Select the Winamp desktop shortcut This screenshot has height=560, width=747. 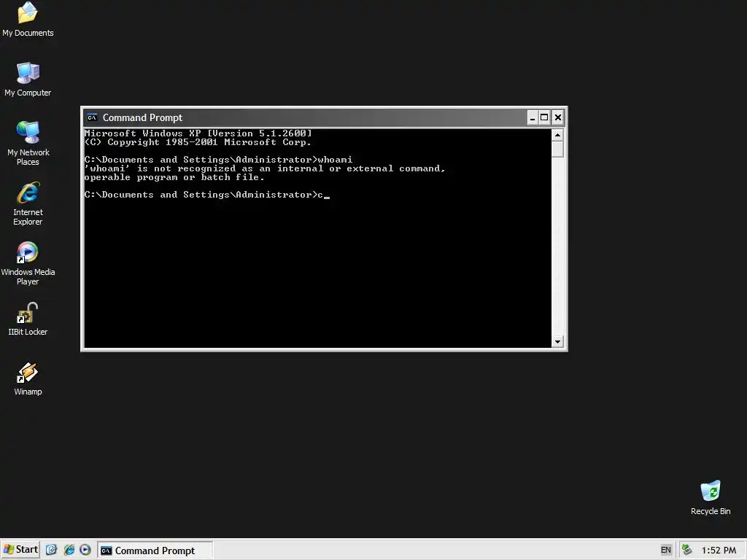[28, 378]
